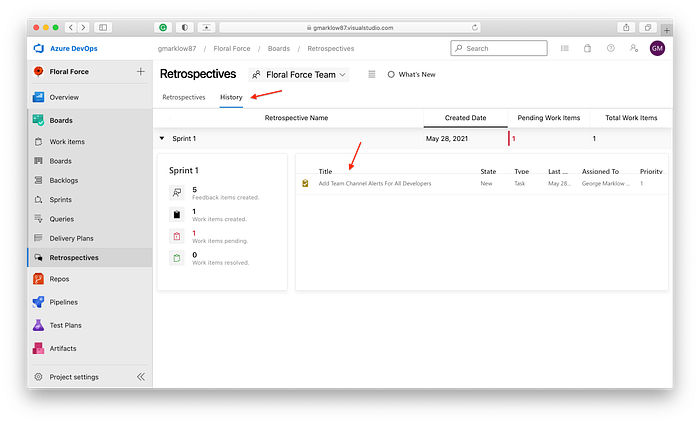Sort by Retrospective Name column header
Viewport: 700px width, 424px height.
(296, 118)
